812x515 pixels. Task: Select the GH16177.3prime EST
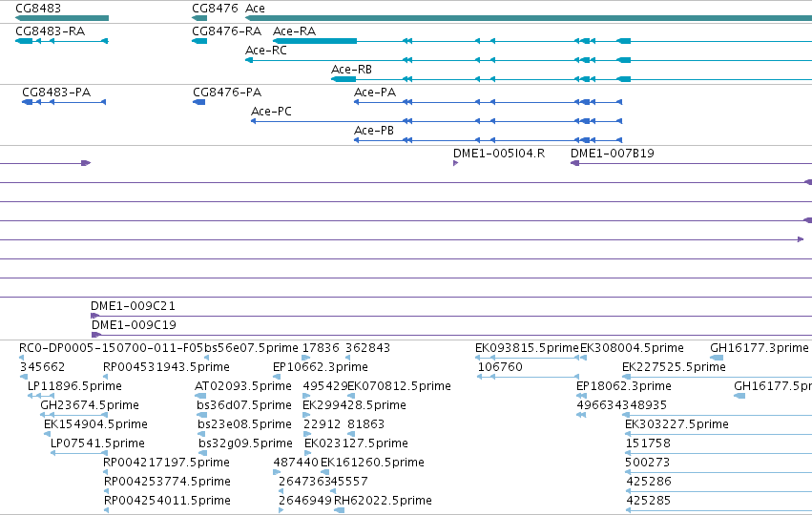point(717,358)
